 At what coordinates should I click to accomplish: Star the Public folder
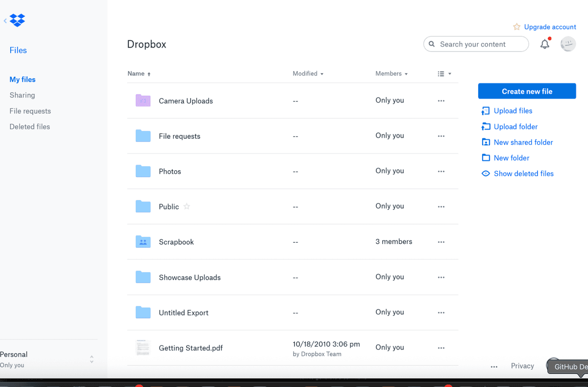click(187, 206)
